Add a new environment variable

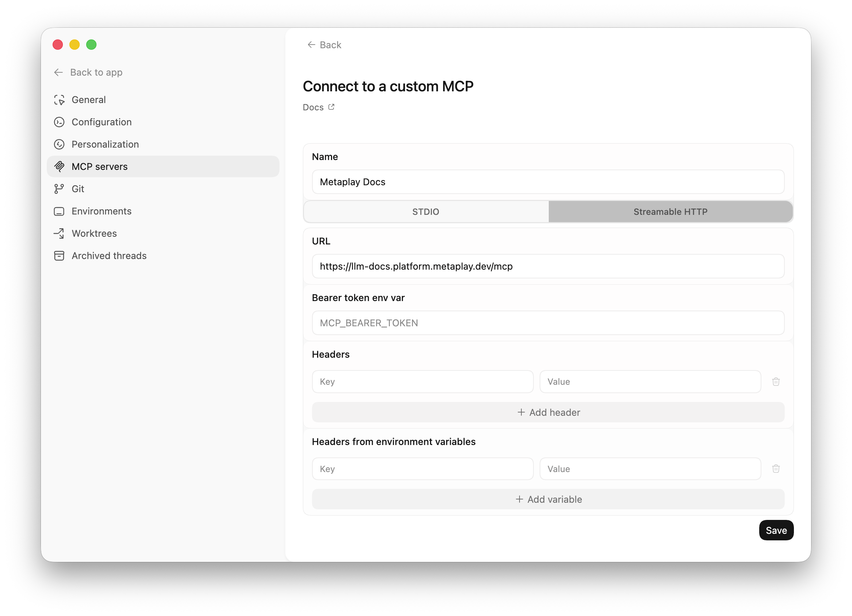pyautogui.click(x=548, y=499)
